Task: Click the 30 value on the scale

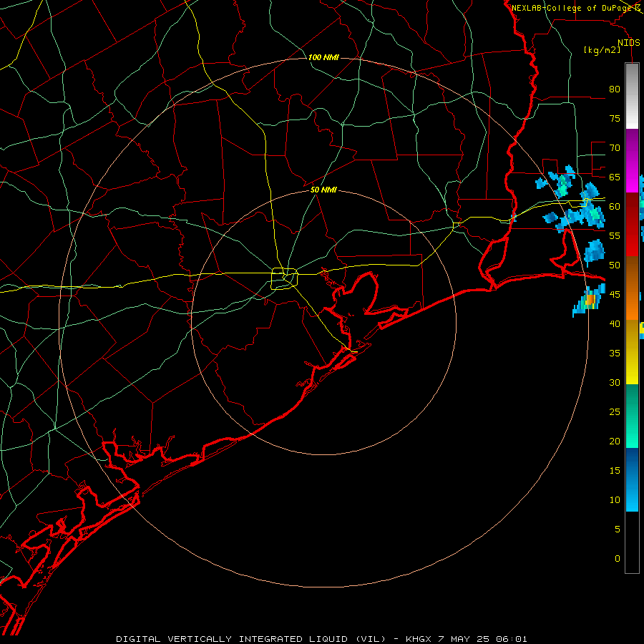Action: (x=615, y=382)
